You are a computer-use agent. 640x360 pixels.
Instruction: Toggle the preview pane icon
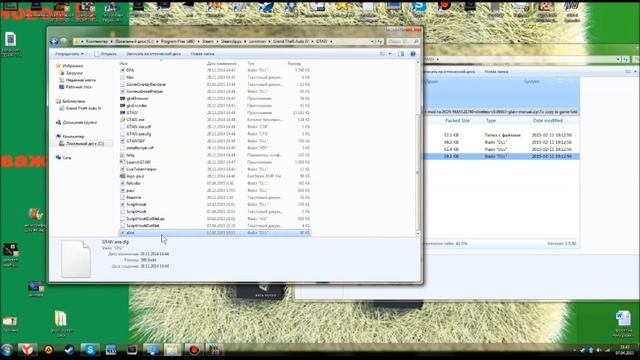[401, 54]
